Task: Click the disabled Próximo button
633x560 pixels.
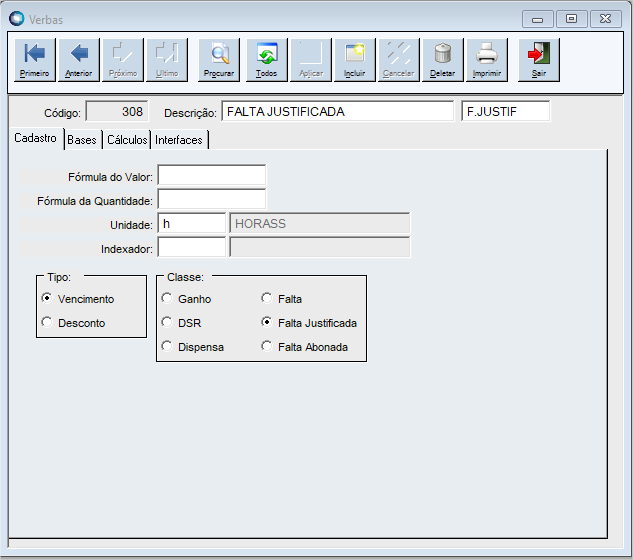Action: [x=123, y=60]
